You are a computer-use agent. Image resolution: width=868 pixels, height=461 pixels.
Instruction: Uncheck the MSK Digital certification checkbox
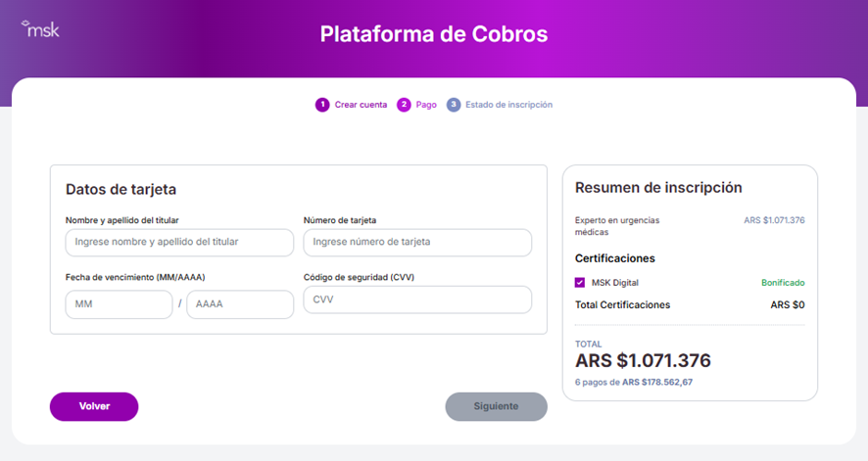[580, 283]
